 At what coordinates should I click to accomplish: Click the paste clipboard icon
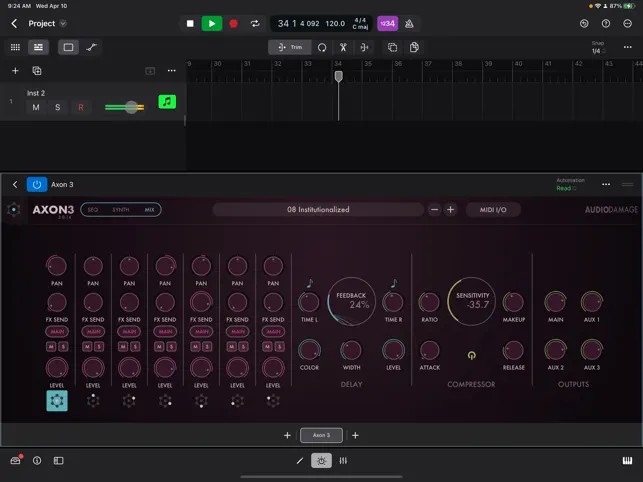(414, 48)
